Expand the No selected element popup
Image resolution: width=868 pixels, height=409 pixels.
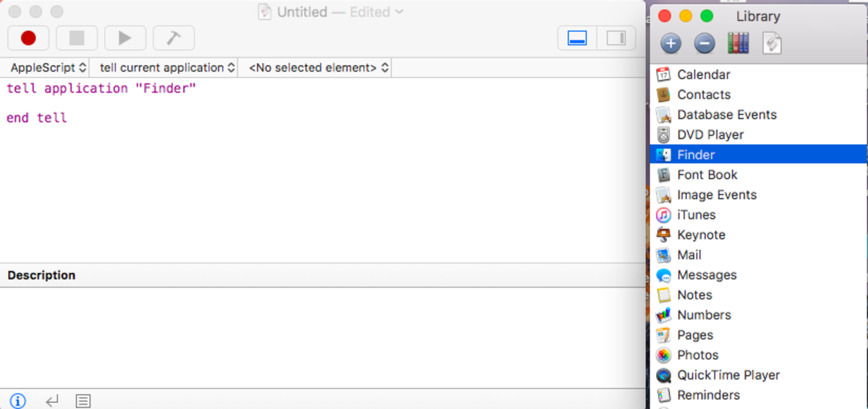318,67
